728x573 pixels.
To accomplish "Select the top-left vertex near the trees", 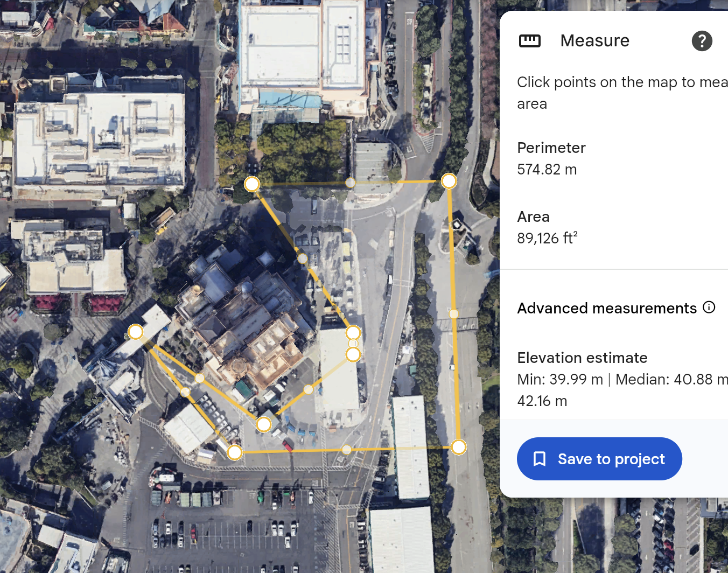I will coord(252,184).
